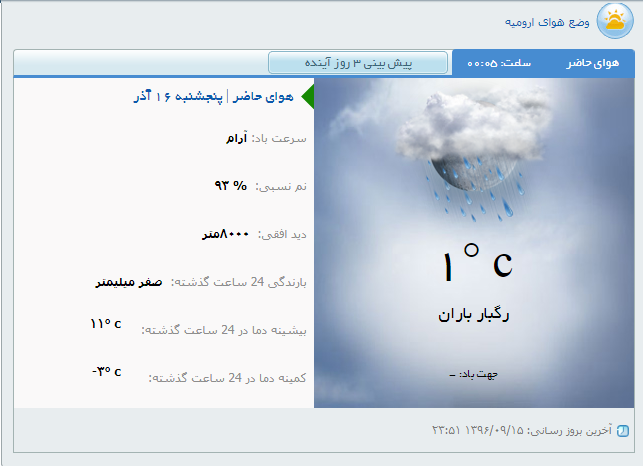Click the rainfall value صفر میلیمتر
This screenshot has width=643, height=466.
point(129,283)
